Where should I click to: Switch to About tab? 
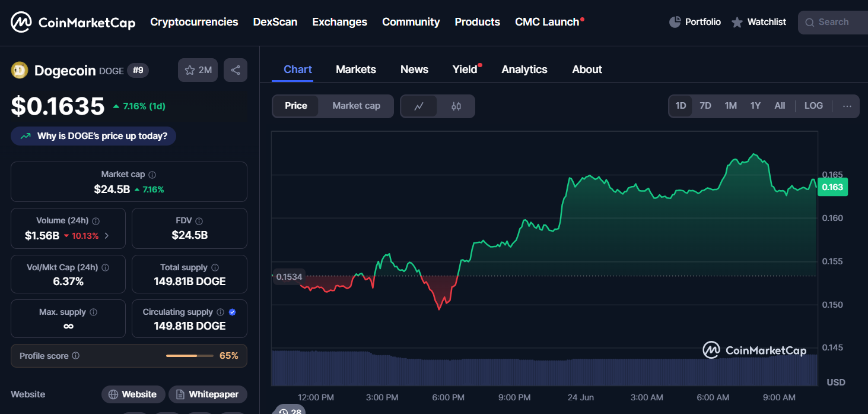click(587, 69)
